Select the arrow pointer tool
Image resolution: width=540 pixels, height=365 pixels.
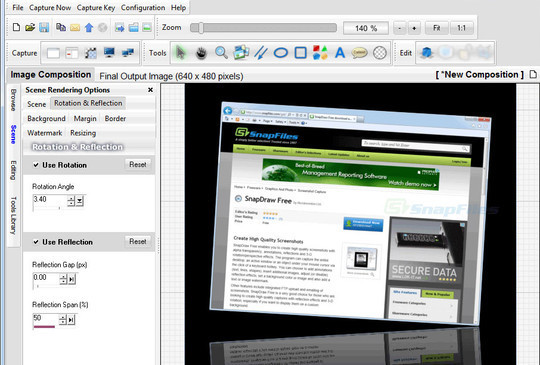[181, 53]
